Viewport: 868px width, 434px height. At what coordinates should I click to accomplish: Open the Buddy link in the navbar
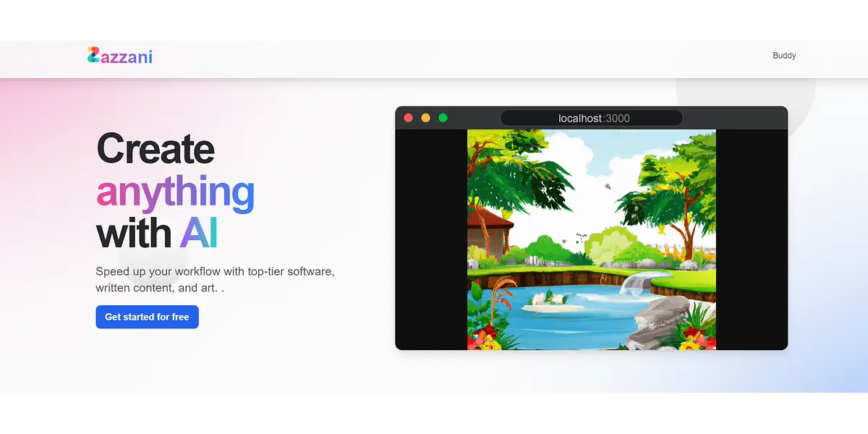[x=784, y=56]
